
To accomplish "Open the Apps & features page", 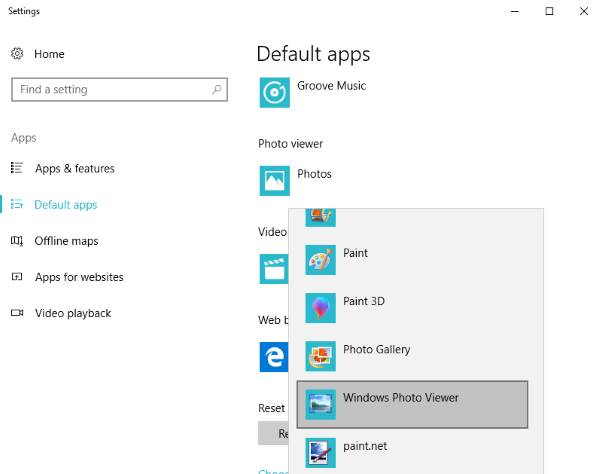I will (x=74, y=169).
